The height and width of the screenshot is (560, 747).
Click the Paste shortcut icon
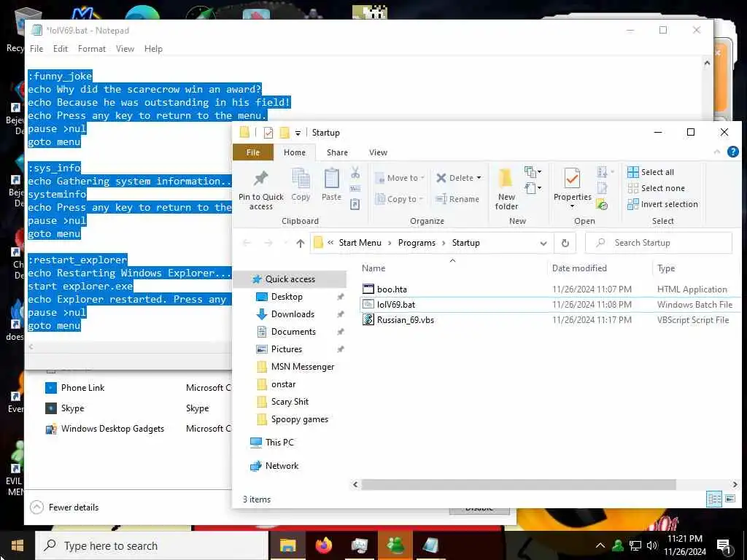[355, 204]
